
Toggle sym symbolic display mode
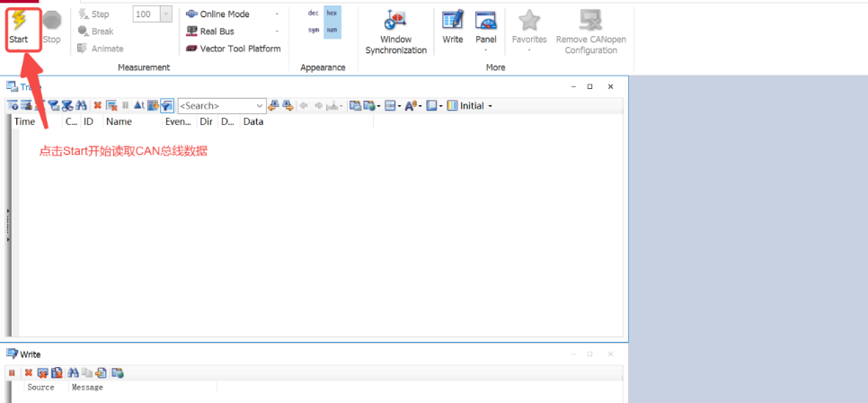coord(313,30)
